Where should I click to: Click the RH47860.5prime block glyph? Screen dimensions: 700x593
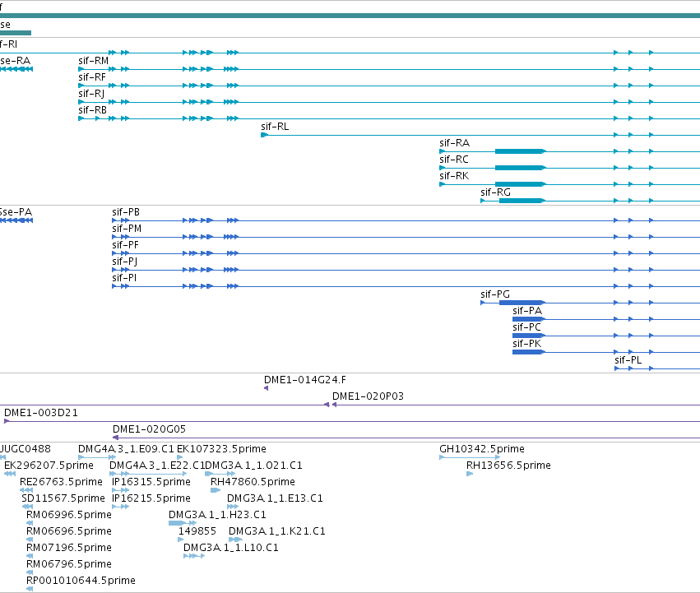click(216, 490)
